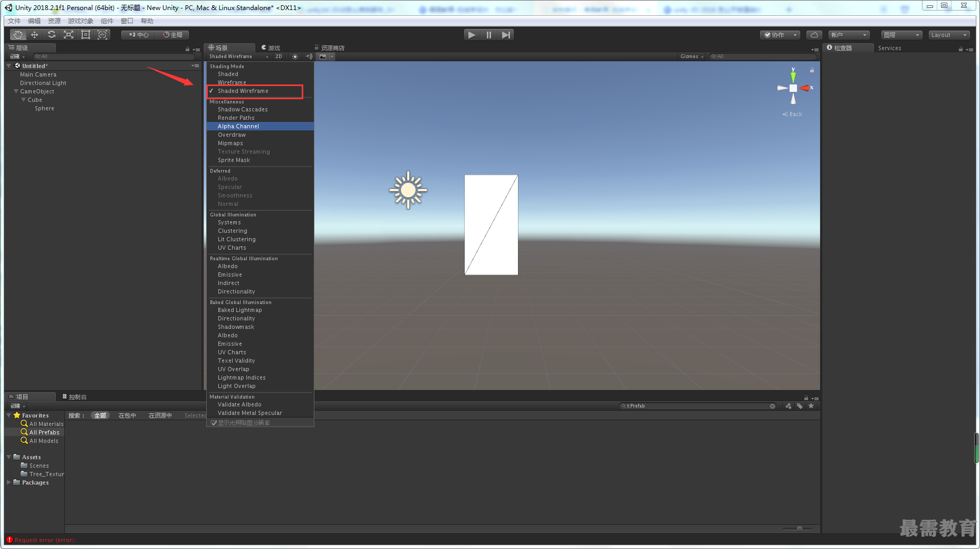Image resolution: width=980 pixels, height=549 pixels.
Task: Start Play mode
Action: [472, 35]
